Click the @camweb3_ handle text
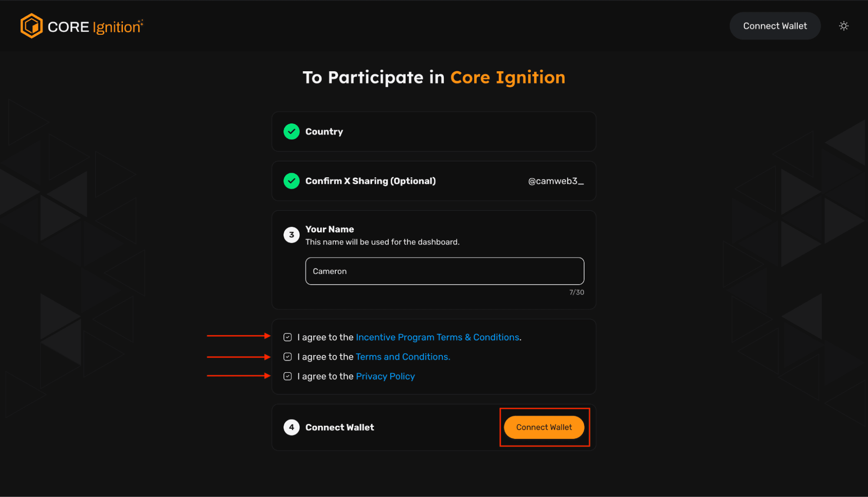Screen dimensions: 868x497 pyautogui.click(x=555, y=181)
